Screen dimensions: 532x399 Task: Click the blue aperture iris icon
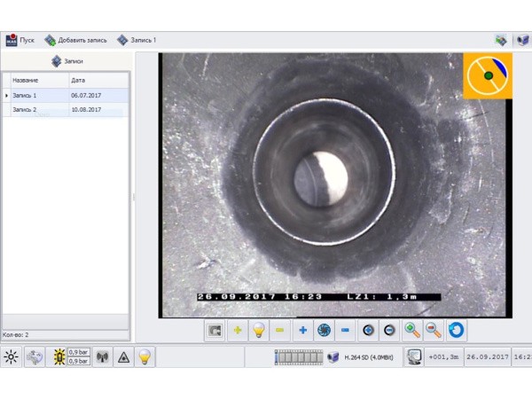[324, 331]
